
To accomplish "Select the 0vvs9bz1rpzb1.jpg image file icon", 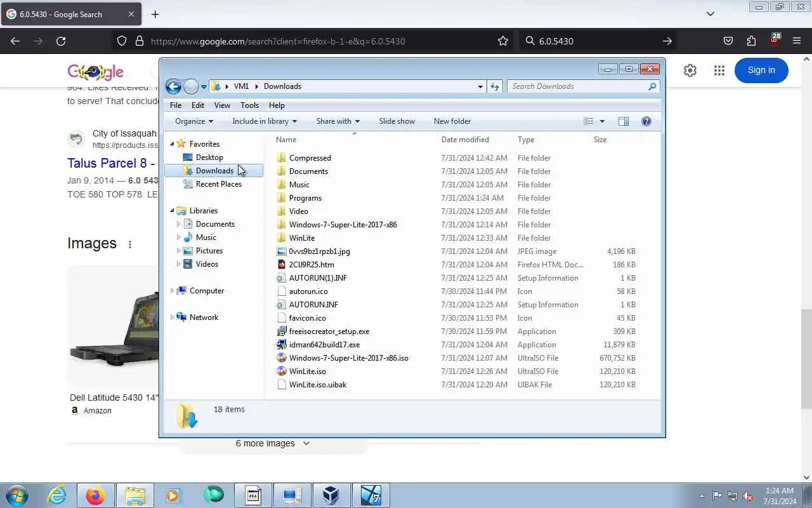I will (x=282, y=251).
